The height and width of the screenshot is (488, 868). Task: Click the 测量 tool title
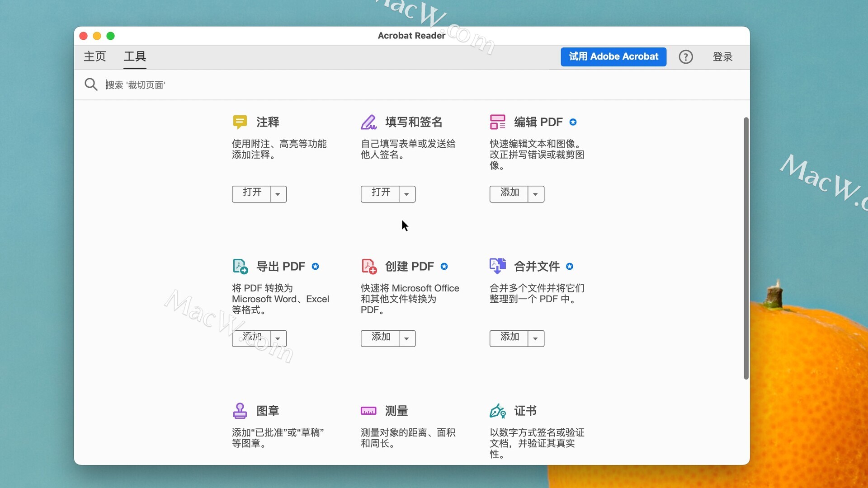(x=396, y=411)
